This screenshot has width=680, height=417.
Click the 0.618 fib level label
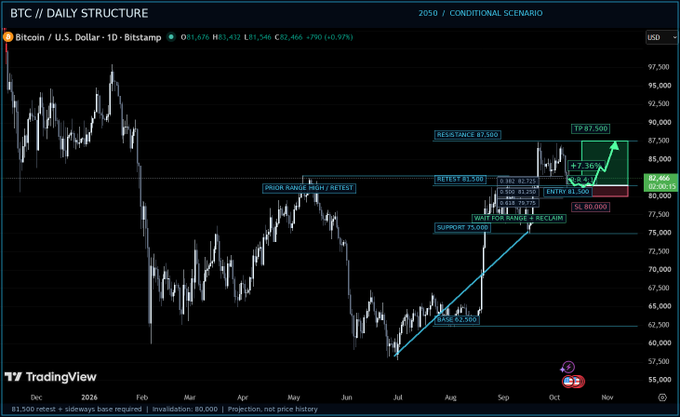click(518, 203)
